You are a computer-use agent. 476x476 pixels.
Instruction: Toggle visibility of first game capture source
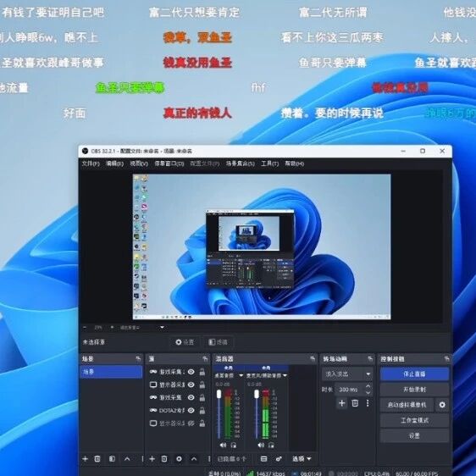coord(191,372)
